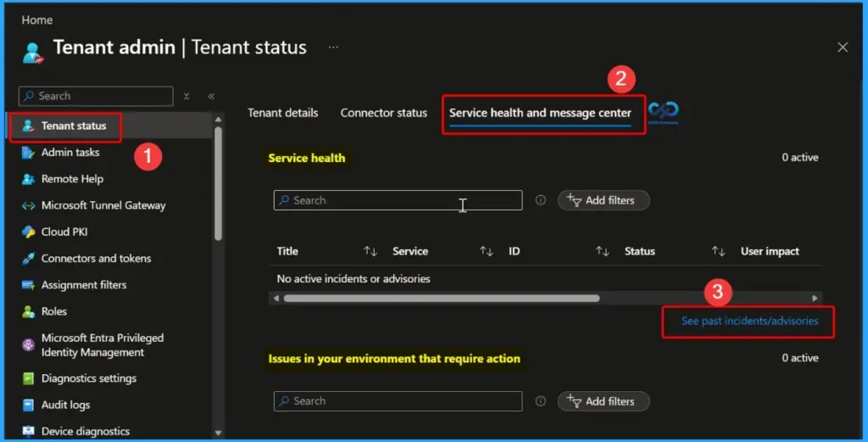Screen dimensions: 868x442
Task: Click the Home breadcrumb link
Action: (37, 20)
